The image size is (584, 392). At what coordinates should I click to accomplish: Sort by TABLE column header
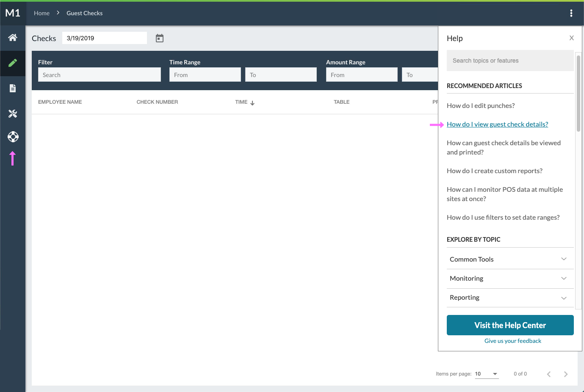[x=341, y=102]
